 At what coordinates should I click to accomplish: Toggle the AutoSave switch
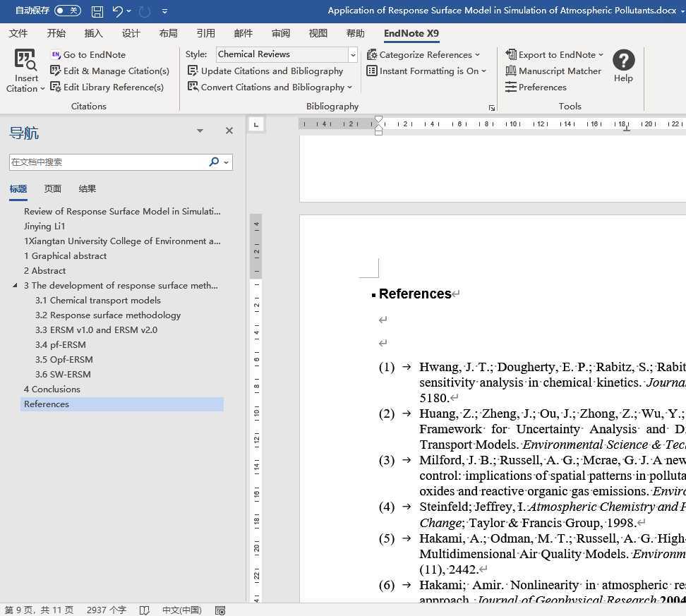(x=67, y=11)
